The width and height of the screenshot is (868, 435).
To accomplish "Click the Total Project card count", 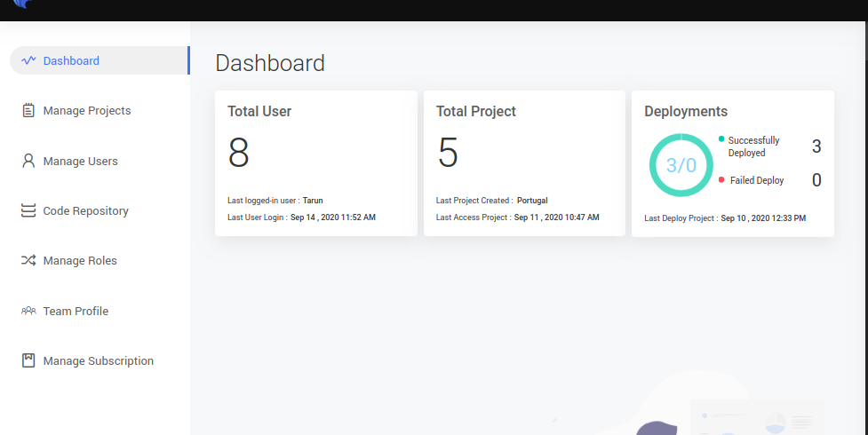I will click(x=448, y=154).
